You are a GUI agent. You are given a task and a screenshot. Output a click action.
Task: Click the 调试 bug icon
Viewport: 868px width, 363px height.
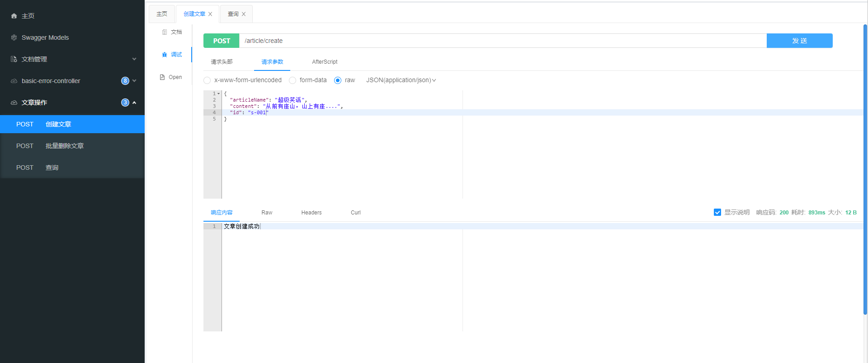[165, 55]
